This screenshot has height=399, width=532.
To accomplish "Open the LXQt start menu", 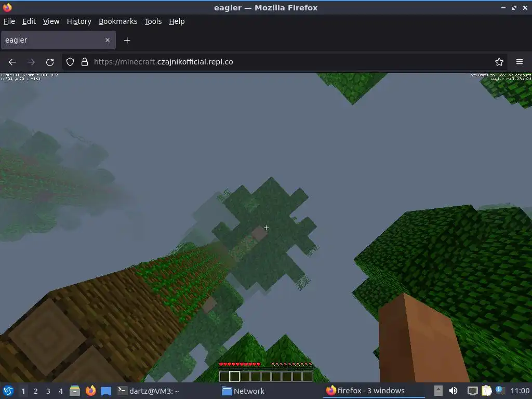I will point(8,391).
